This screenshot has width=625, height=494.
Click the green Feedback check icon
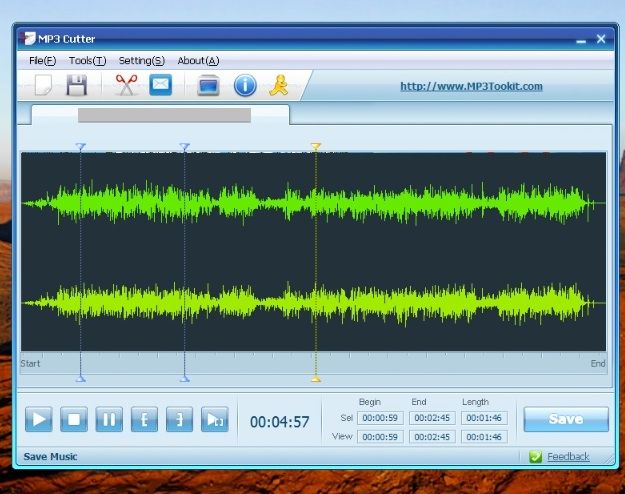pyautogui.click(x=535, y=457)
